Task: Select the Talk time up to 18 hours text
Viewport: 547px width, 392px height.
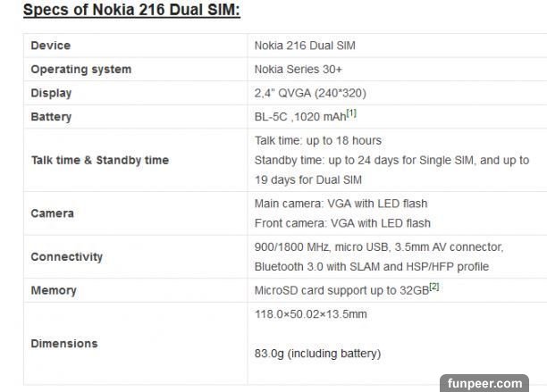Action: (318, 140)
